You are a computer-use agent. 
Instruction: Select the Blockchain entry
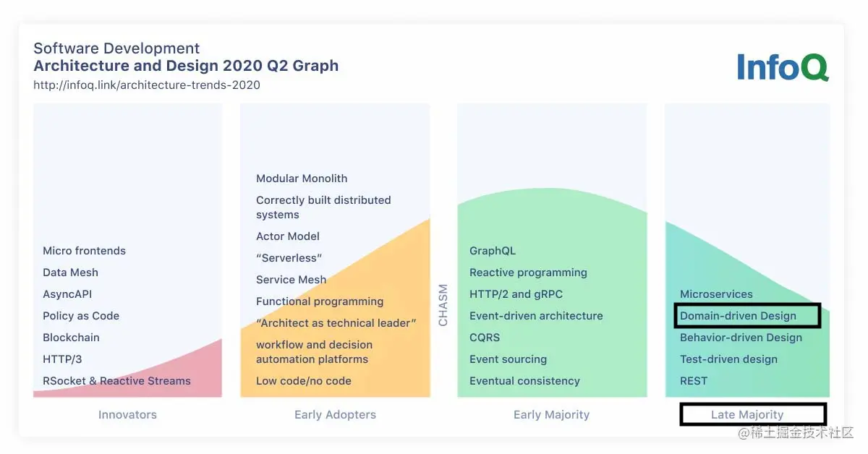point(71,338)
